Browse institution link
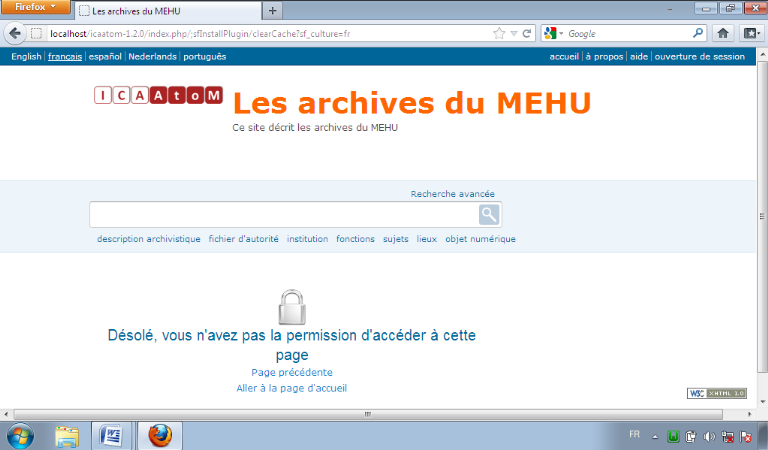Screen dimensions: 768x450 point(308,239)
